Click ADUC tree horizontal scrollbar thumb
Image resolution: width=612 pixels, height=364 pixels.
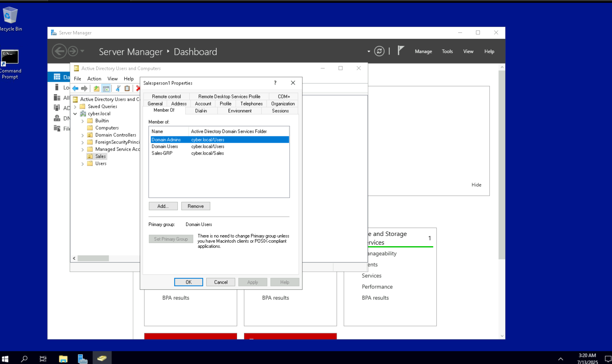click(x=93, y=259)
